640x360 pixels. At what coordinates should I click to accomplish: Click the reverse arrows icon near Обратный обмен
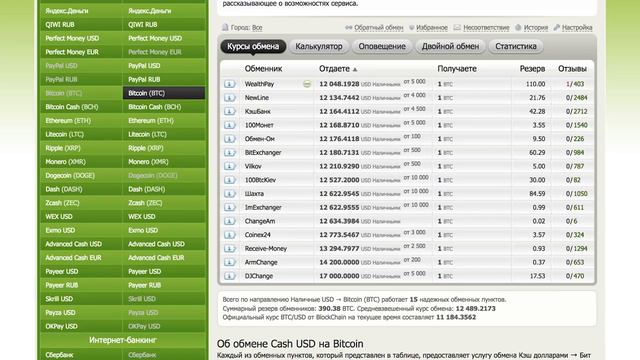(349, 27)
